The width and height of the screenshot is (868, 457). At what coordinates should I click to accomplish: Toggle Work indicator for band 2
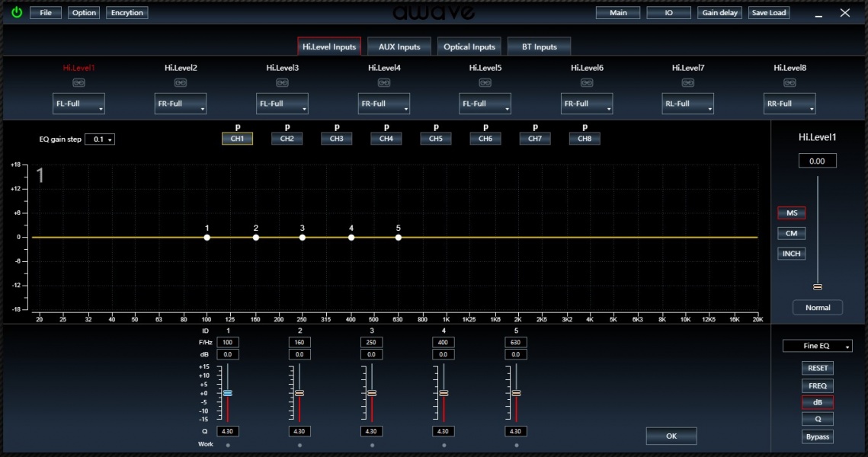point(299,445)
